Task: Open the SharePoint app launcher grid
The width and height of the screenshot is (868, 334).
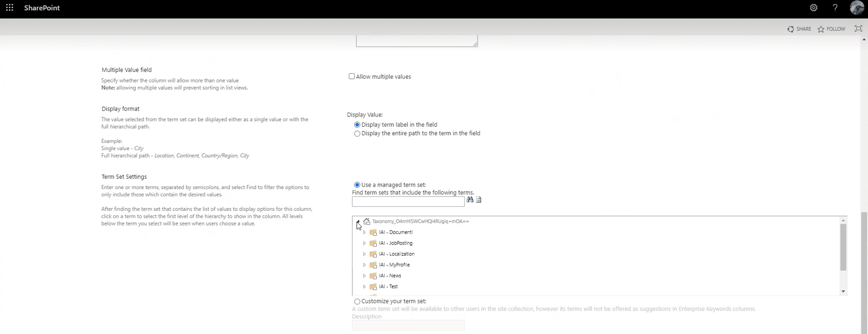Action: 9,8
